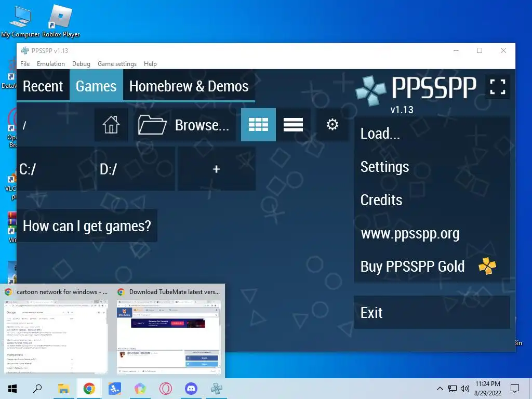Switch to list view layout
This screenshot has height=399, width=532.
point(293,125)
